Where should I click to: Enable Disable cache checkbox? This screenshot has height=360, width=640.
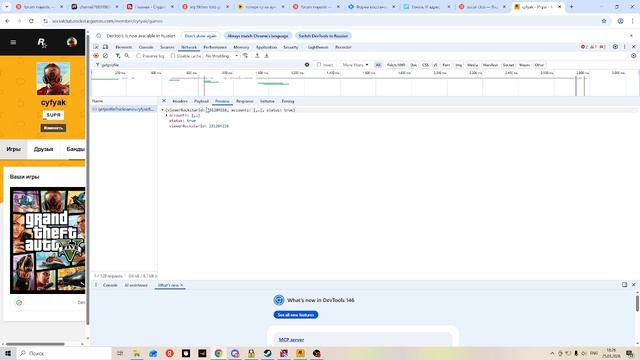click(173, 56)
